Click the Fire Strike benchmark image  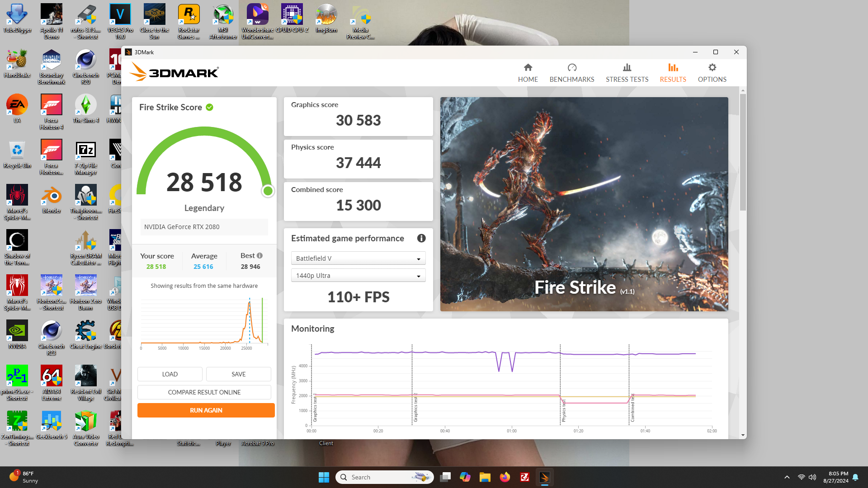coord(584,204)
